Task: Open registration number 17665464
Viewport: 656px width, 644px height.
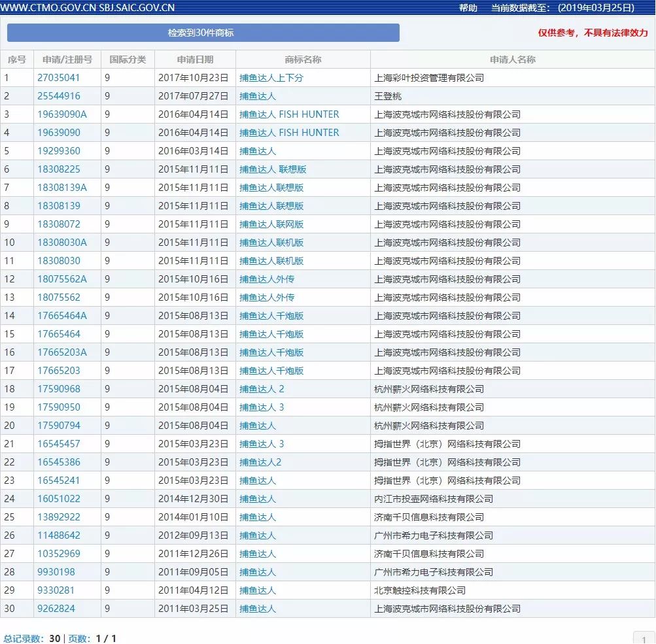Action: pos(59,334)
